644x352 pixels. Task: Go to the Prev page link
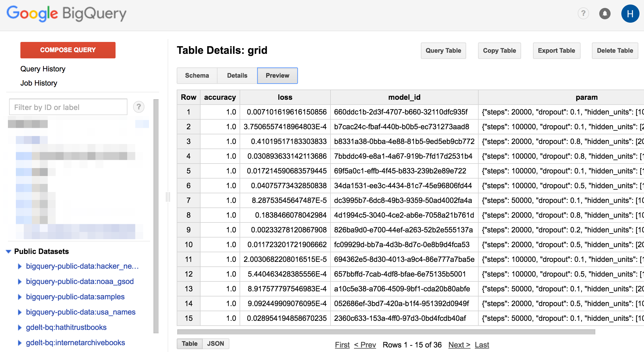365,345
